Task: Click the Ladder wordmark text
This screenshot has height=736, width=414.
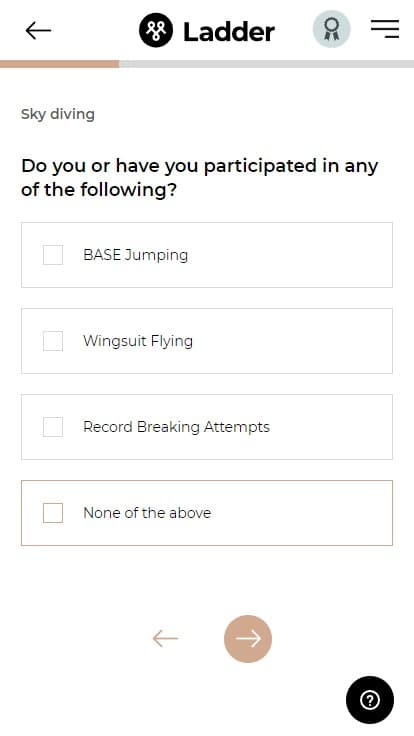Action: click(x=229, y=32)
